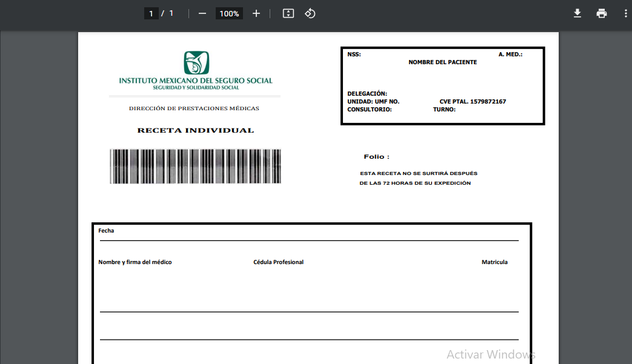Click the INSTITUTO MEXICANO DEL SEGURO SOCIAL text
Image resolution: width=632 pixels, height=364 pixels.
click(x=196, y=81)
